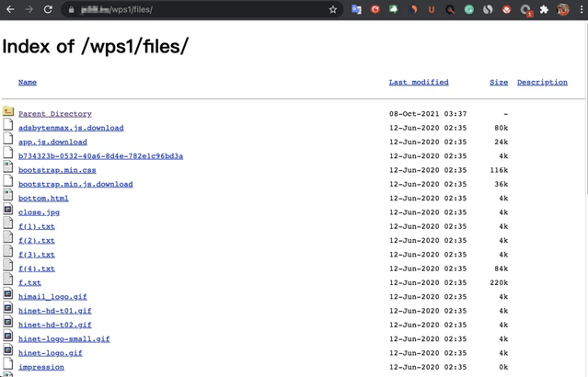This screenshot has width=588, height=377.
Task: Open the f(3).txt file link
Action: click(37, 255)
